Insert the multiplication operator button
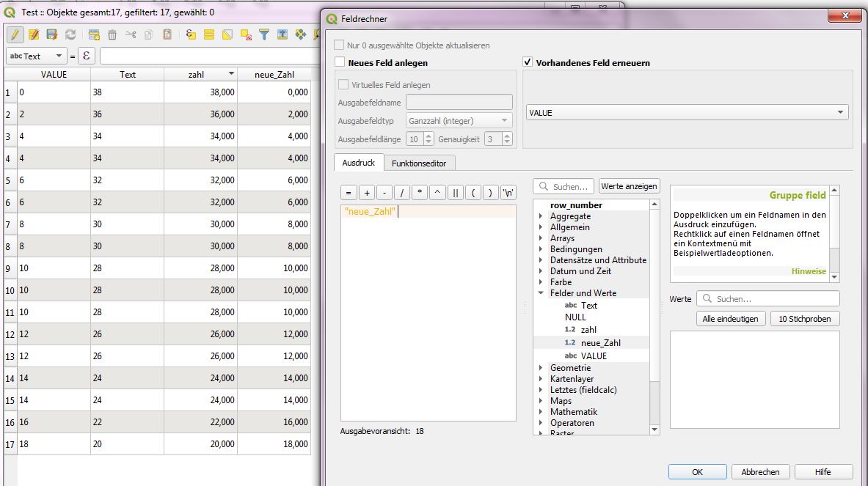Image resolution: width=868 pixels, height=486 pixels. pos(420,193)
